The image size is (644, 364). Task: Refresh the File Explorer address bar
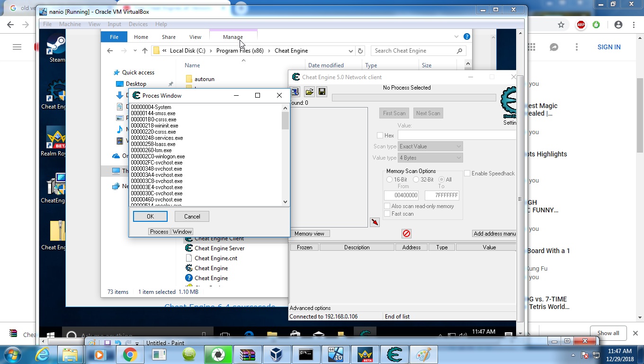360,51
